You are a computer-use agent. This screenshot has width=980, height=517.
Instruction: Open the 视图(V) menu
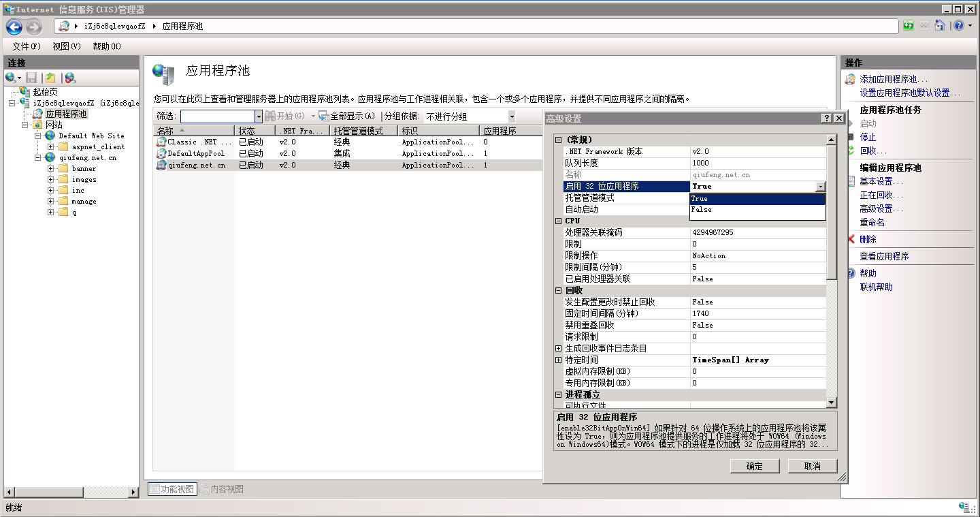point(67,46)
